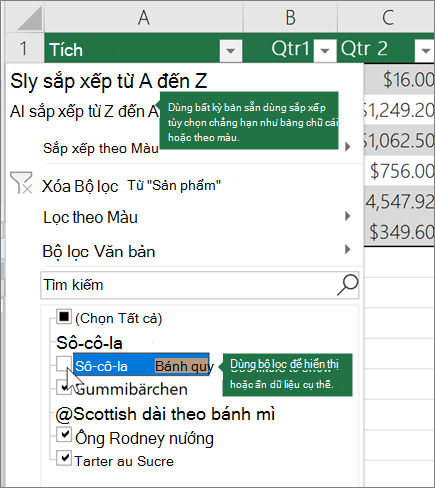Select cell containing 1,062.50
435x488 pixels.
point(399,140)
